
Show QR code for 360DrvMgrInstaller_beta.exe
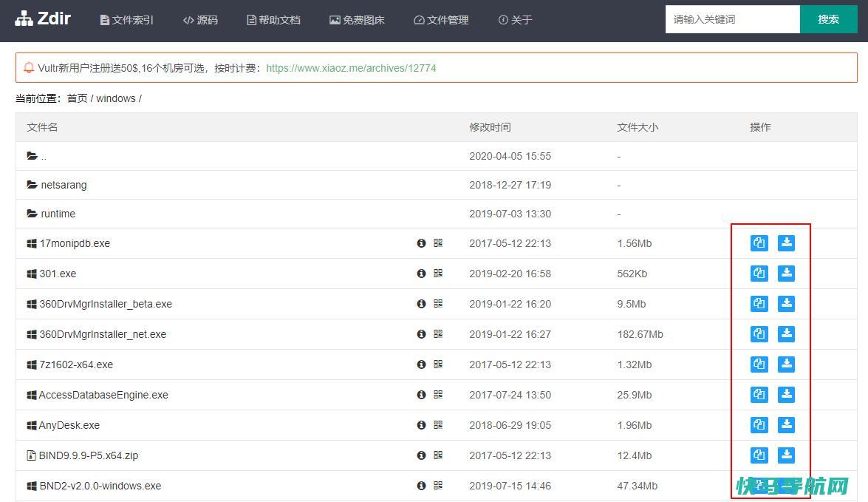click(438, 304)
